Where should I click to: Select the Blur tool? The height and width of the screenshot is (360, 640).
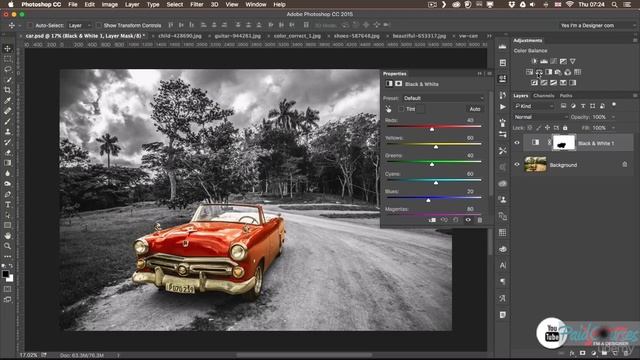7,173
